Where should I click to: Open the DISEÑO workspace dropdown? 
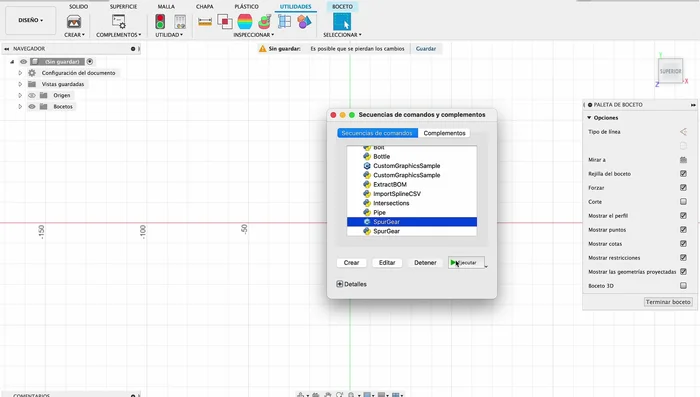pos(30,20)
